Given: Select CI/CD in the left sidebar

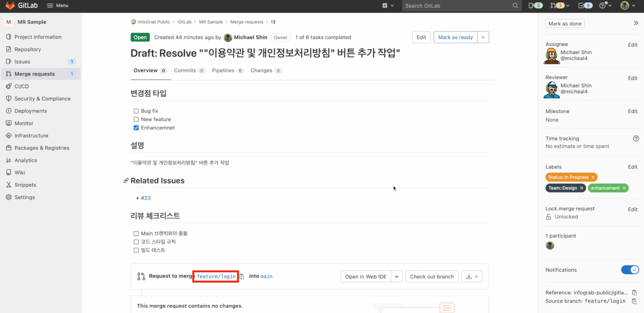Looking at the screenshot, I should (x=21, y=86).
